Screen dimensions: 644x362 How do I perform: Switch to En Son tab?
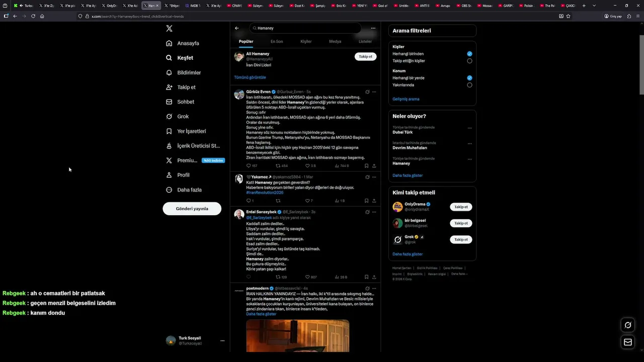[x=277, y=41]
